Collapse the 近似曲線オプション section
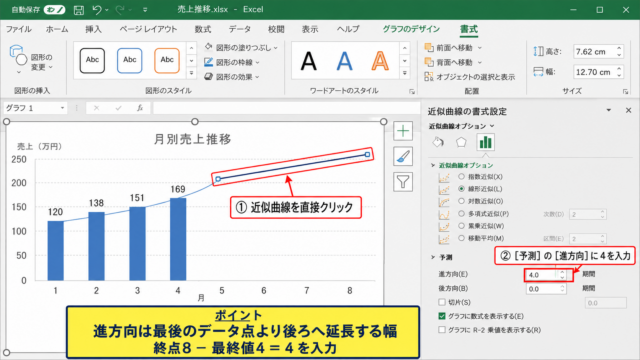This screenshot has width=640, height=360. tap(433, 165)
